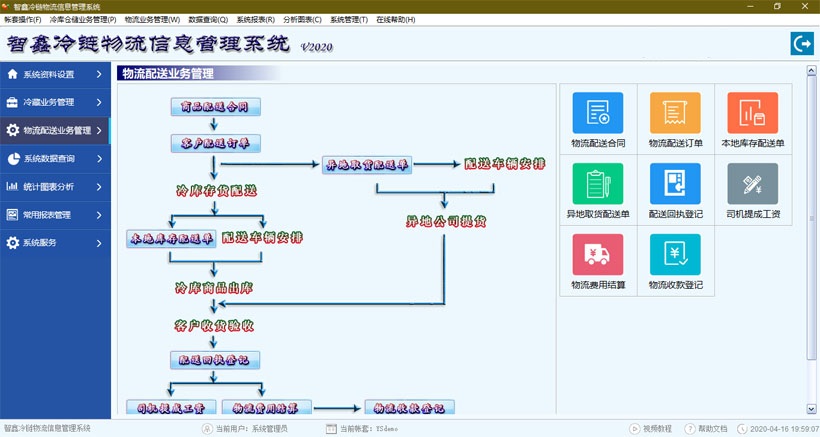
Task: Click the gear icon beside 系统服务
Action: pyautogui.click(x=13, y=243)
